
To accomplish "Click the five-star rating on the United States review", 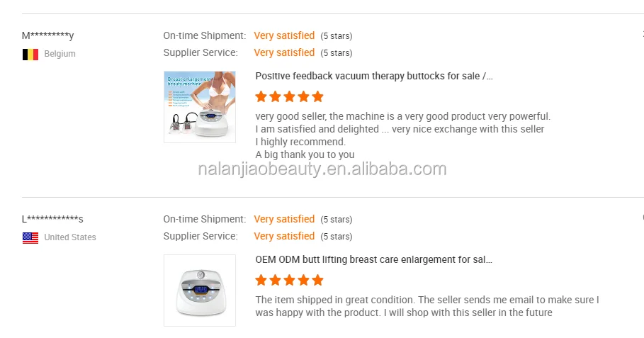I will pos(289,280).
